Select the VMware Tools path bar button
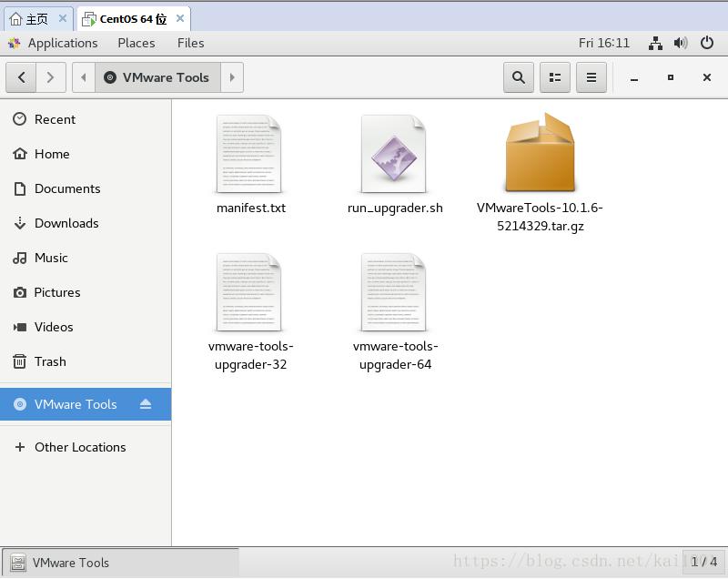This screenshot has height=579, width=728. (x=157, y=77)
